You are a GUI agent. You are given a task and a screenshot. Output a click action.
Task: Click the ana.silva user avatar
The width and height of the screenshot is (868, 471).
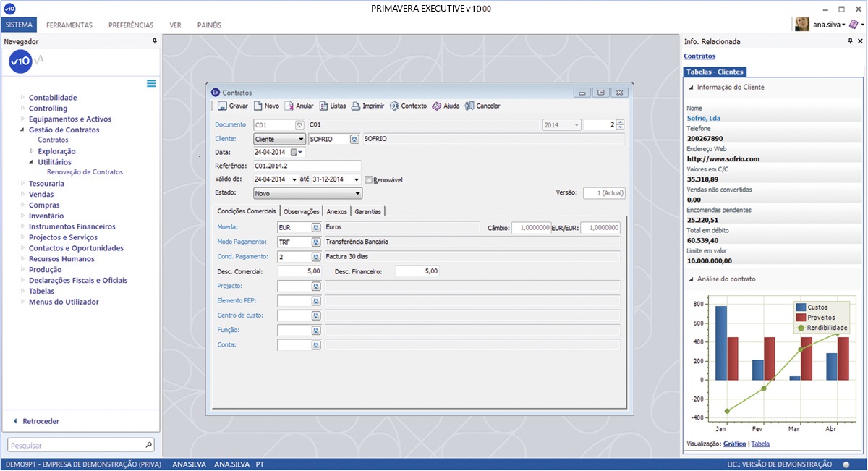[802, 24]
